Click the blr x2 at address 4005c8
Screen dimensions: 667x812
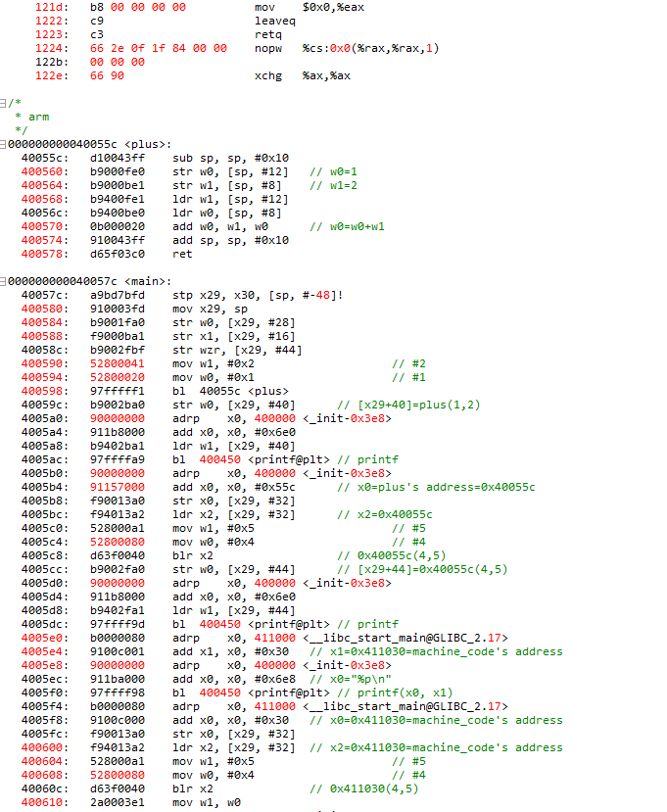[x=193, y=555]
